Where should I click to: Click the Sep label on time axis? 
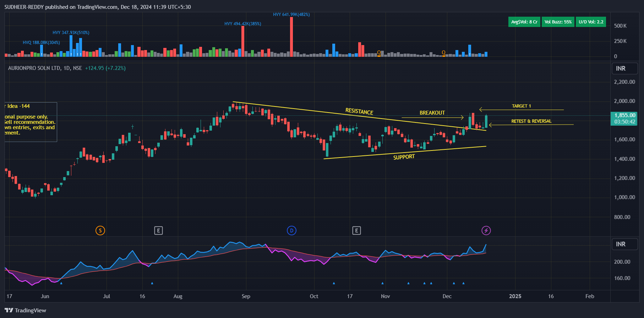tap(246, 296)
